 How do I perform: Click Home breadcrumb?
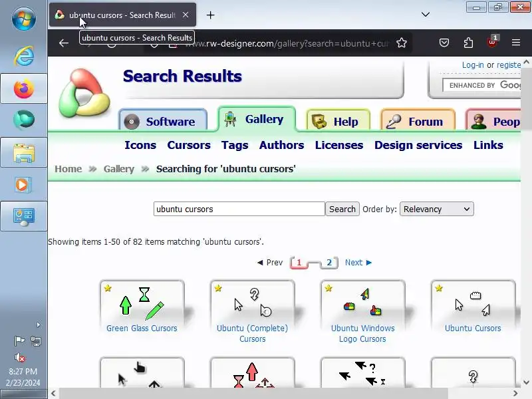coord(68,169)
